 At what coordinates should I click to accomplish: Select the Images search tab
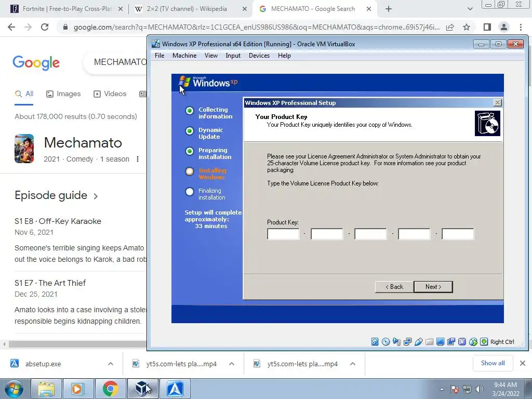[x=63, y=94]
